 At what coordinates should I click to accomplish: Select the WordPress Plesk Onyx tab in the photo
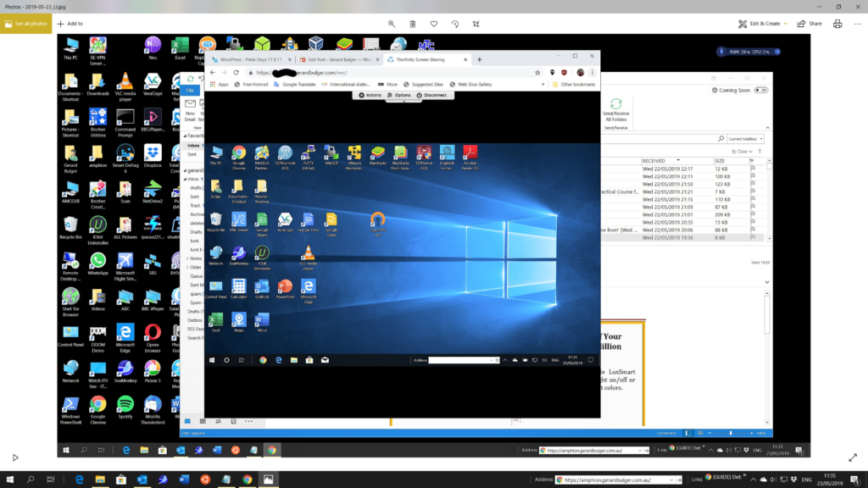click(250, 60)
